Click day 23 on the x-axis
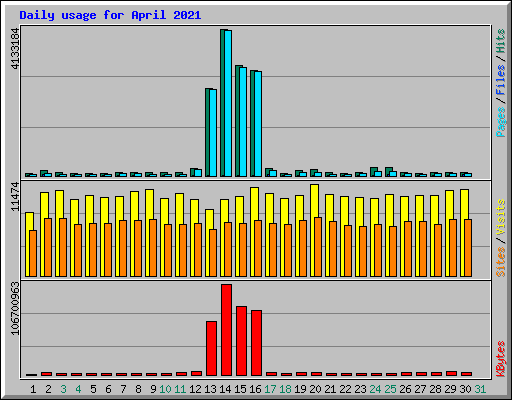Screen dimensions: 512x400 360,389
